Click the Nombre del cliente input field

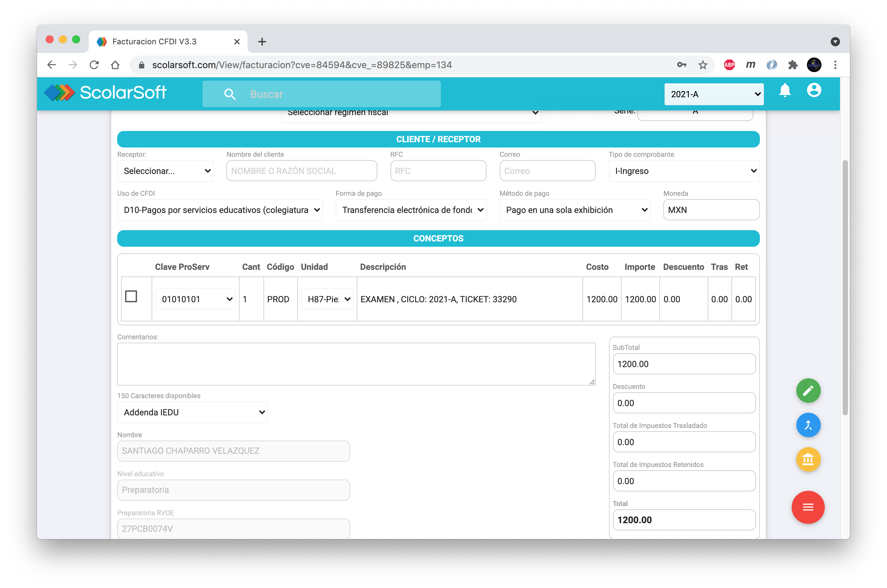click(x=301, y=171)
